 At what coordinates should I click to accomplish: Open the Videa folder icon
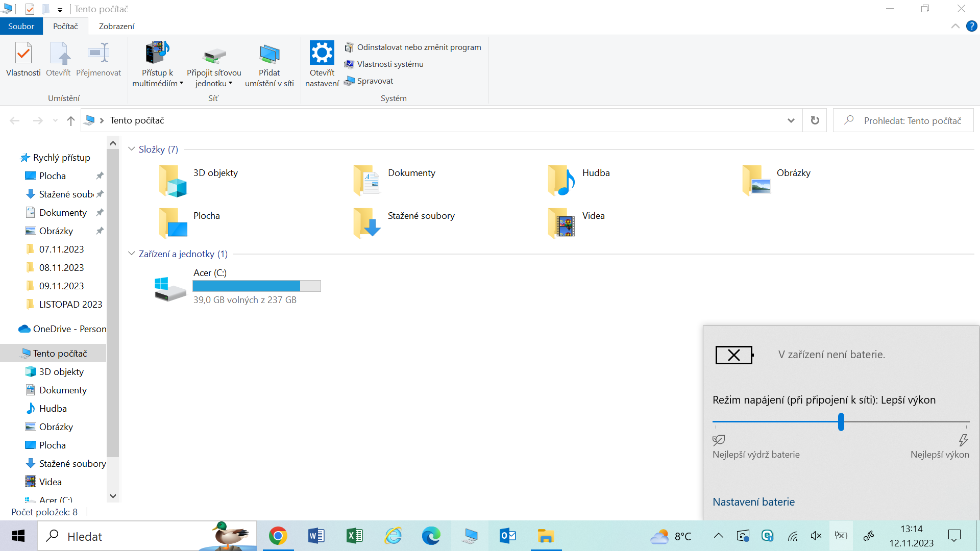(x=561, y=223)
